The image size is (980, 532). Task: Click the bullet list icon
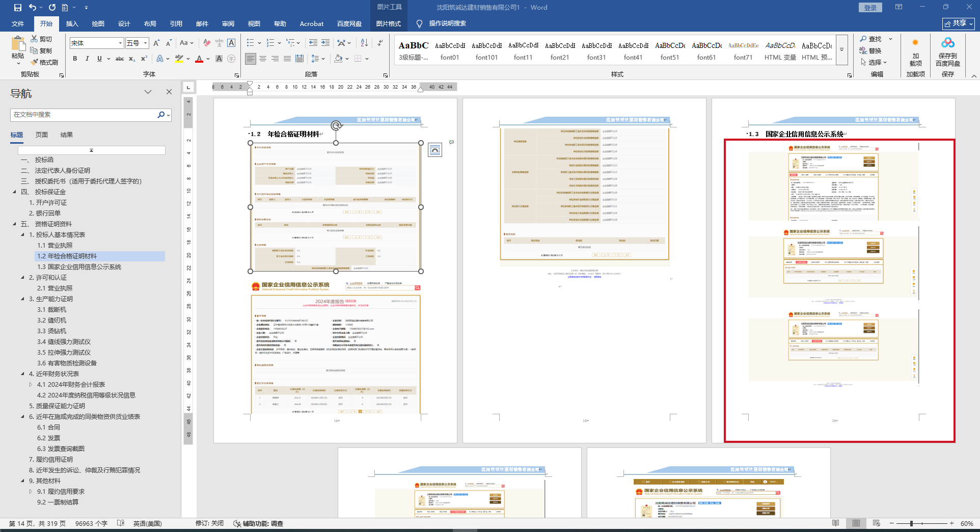[250, 43]
